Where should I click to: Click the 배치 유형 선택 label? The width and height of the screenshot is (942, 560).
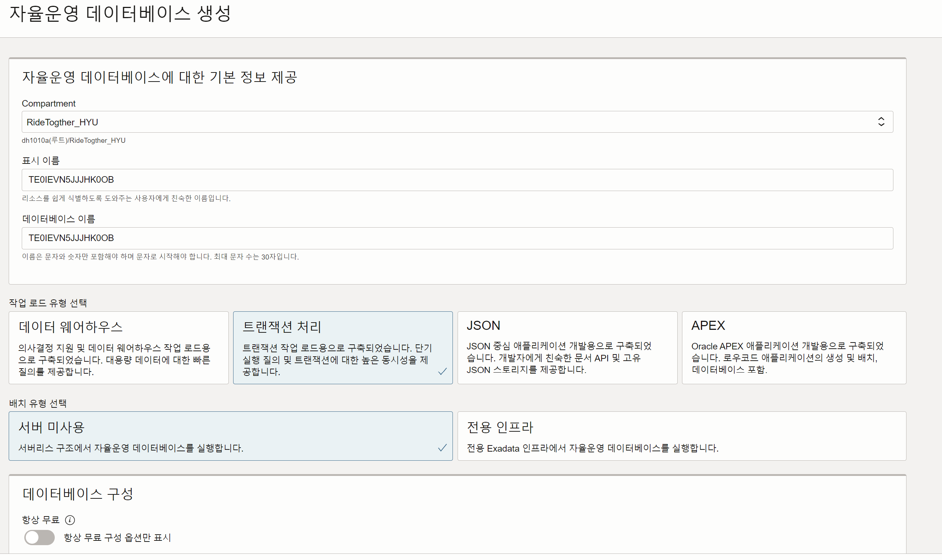(x=38, y=403)
